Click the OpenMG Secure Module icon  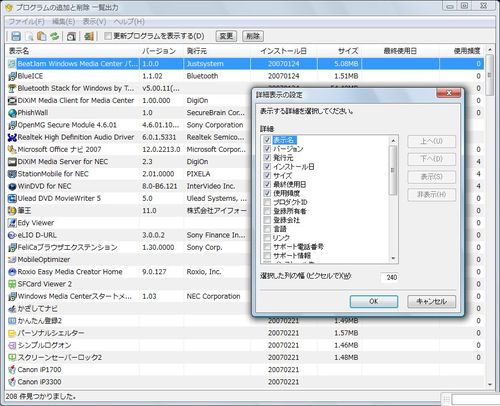click(12, 125)
